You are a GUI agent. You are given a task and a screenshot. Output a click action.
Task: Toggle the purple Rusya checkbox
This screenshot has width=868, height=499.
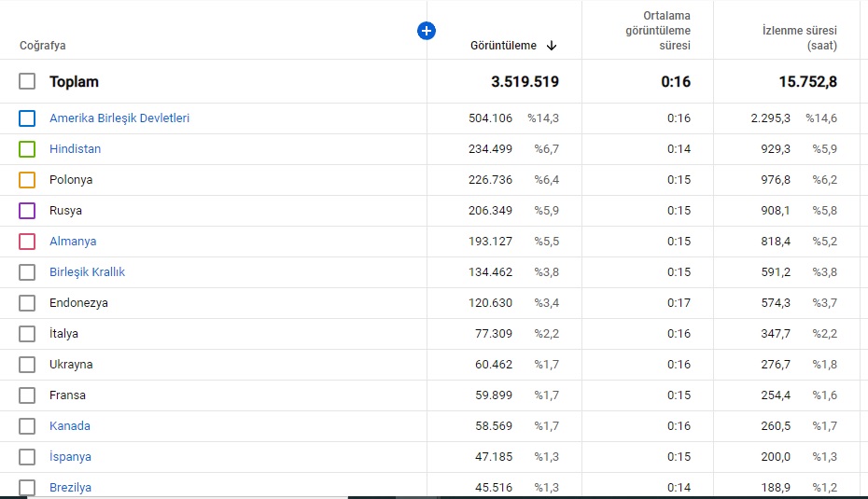[x=27, y=211]
